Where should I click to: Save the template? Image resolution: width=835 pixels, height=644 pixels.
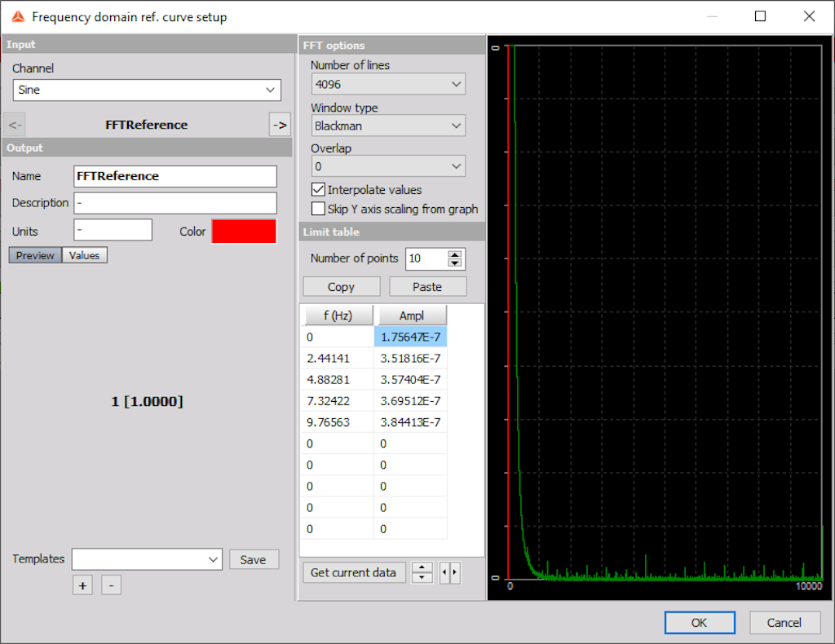pos(254,559)
